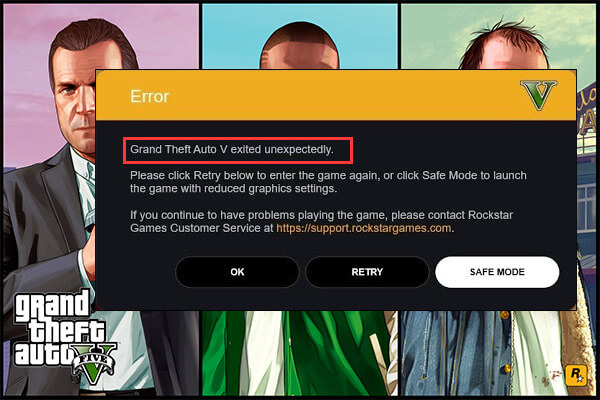
Task: Click the 'Please click Retry below' paragraph
Action: pos(328,182)
